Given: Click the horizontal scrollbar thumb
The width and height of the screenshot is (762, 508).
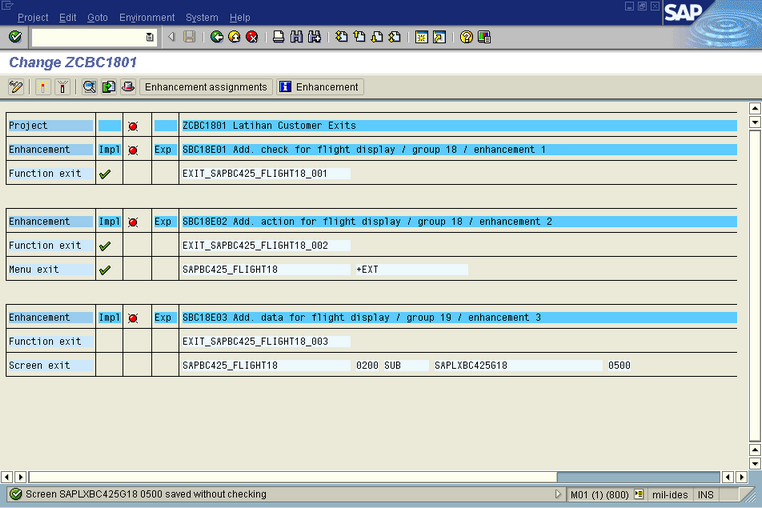Looking at the screenshot, I should (293, 477).
